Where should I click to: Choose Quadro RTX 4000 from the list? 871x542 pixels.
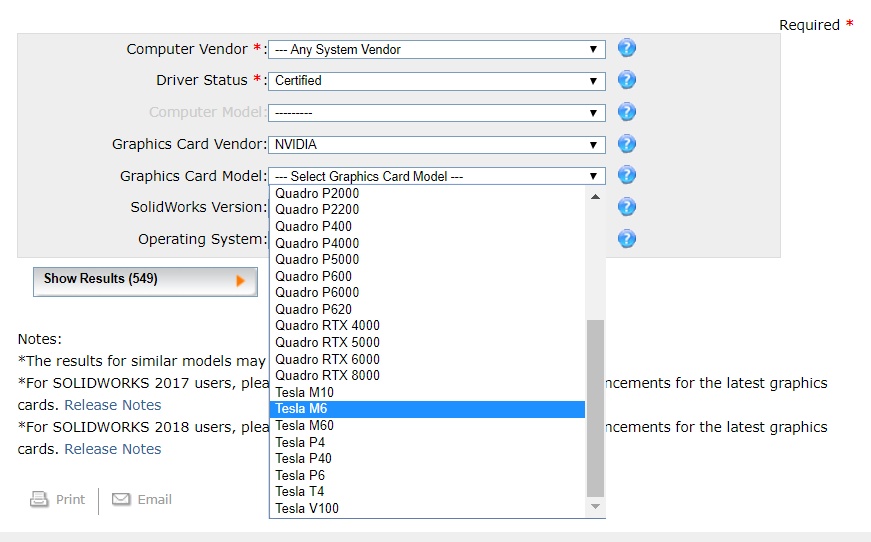[427, 325]
